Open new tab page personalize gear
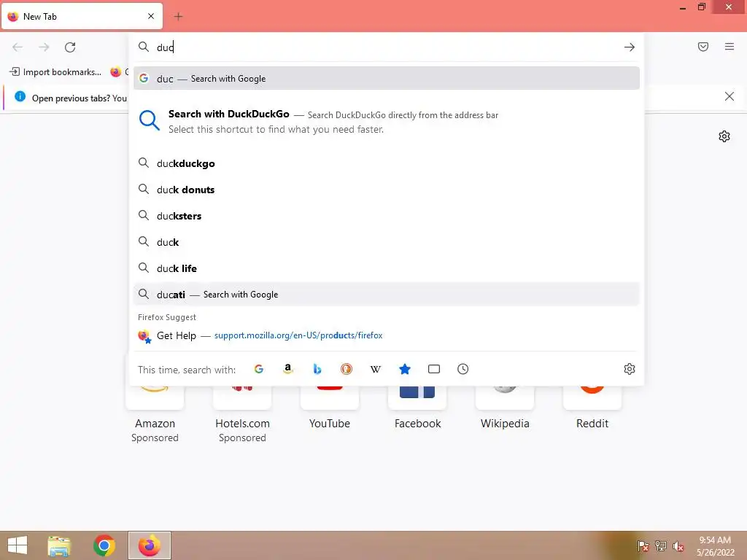The height and width of the screenshot is (560, 747). [x=724, y=136]
